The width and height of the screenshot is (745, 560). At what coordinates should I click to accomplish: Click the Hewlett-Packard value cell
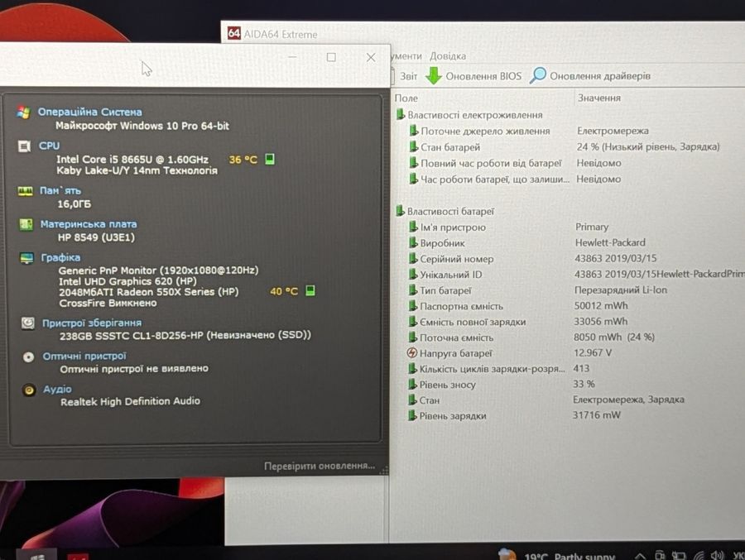pos(610,242)
